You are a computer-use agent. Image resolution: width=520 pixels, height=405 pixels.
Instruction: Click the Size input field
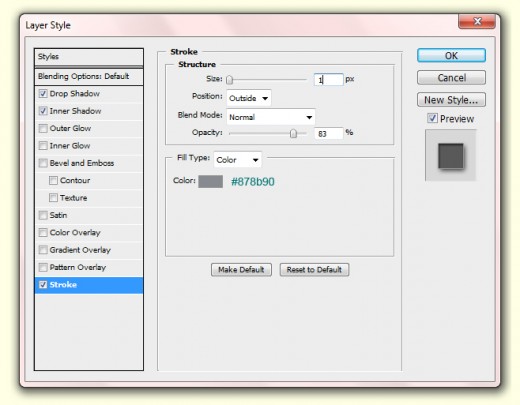(x=328, y=79)
